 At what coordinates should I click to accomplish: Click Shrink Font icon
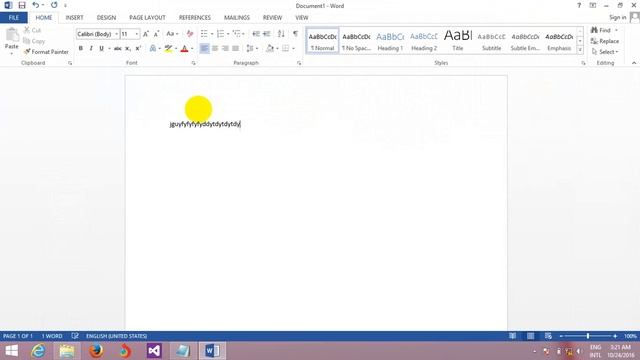[x=156, y=34]
